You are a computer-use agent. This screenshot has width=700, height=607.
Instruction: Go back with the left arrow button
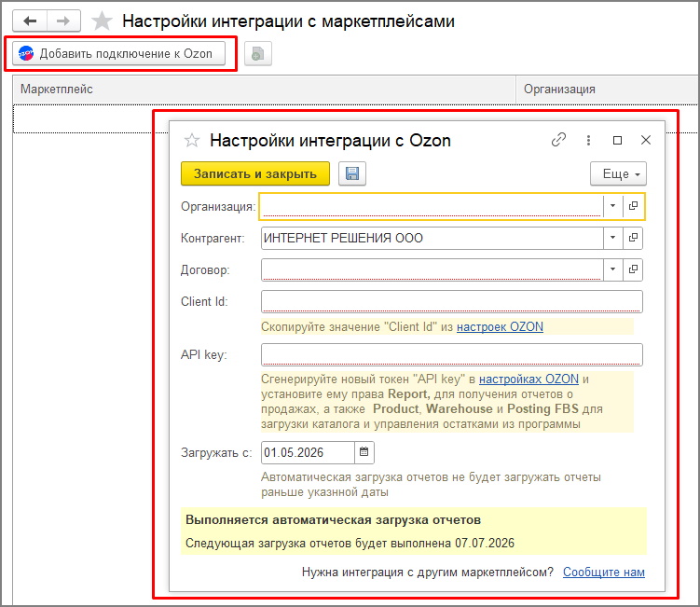tap(30, 21)
